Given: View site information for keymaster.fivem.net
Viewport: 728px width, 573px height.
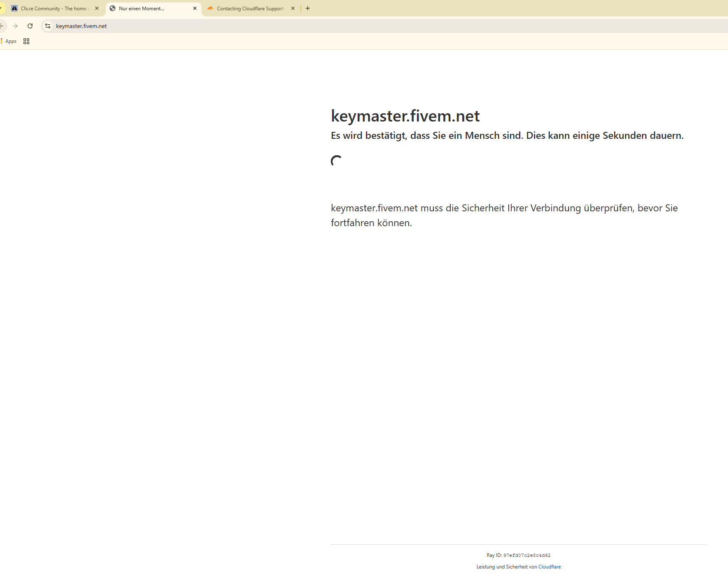Looking at the screenshot, I should coord(48,26).
